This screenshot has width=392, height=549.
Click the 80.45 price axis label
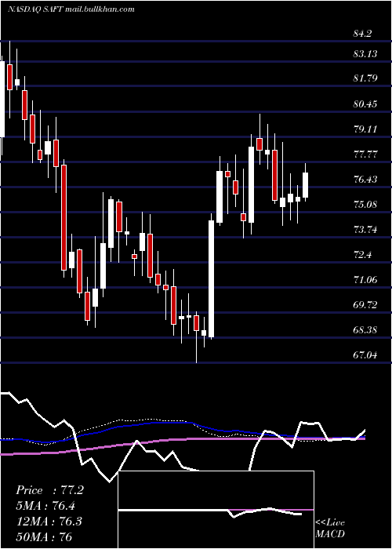[x=365, y=104]
